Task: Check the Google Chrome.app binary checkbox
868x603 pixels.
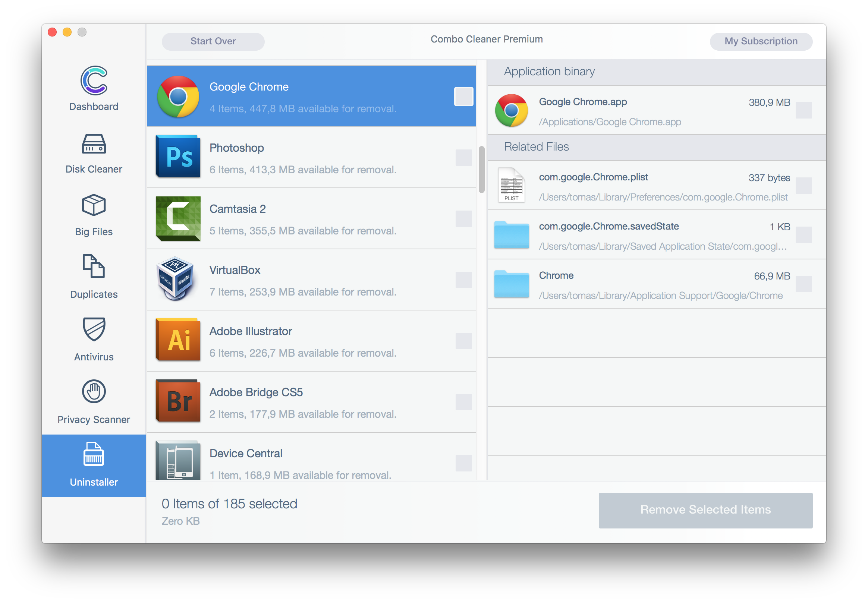Action: (803, 110)
